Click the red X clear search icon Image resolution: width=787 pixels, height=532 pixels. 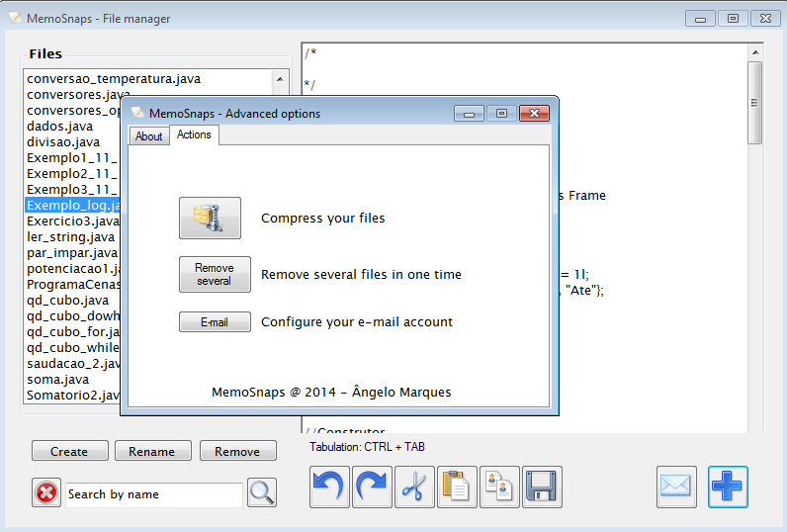click(46, 492)
